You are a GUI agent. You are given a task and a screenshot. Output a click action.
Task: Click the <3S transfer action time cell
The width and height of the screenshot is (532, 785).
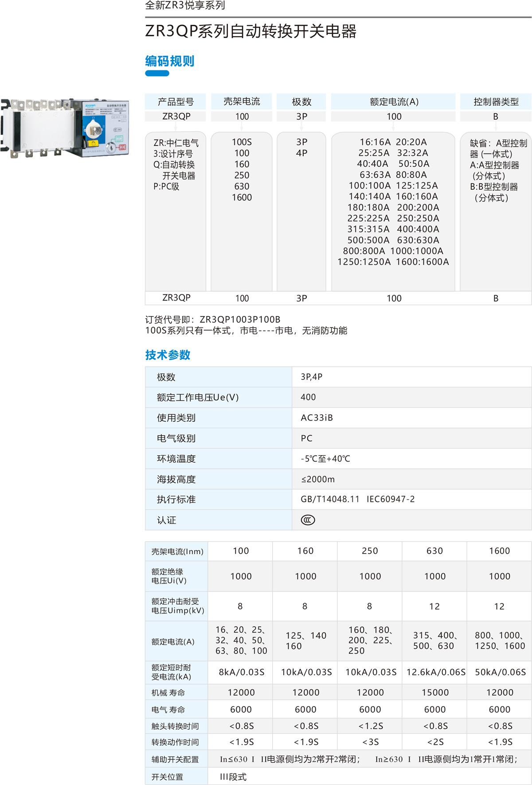click(x=370, y=742)
